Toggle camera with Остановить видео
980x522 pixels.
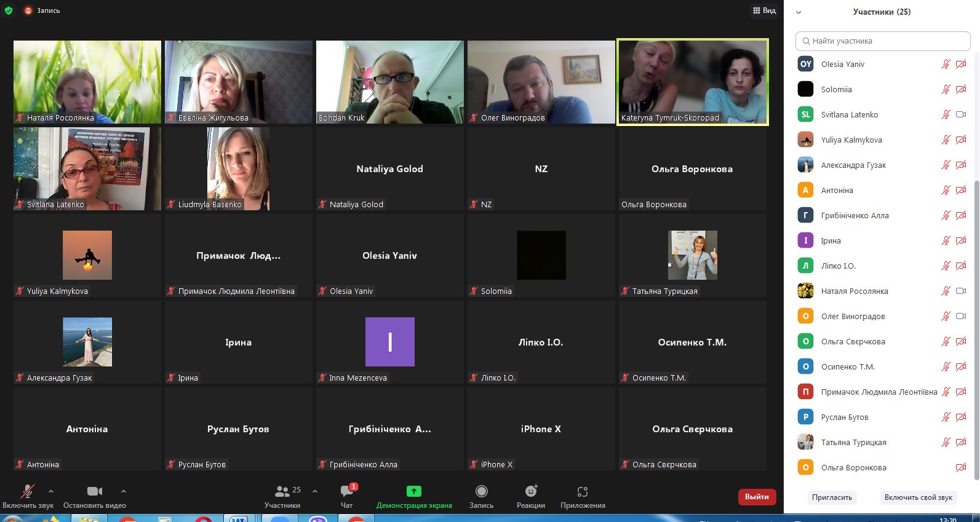95,491
